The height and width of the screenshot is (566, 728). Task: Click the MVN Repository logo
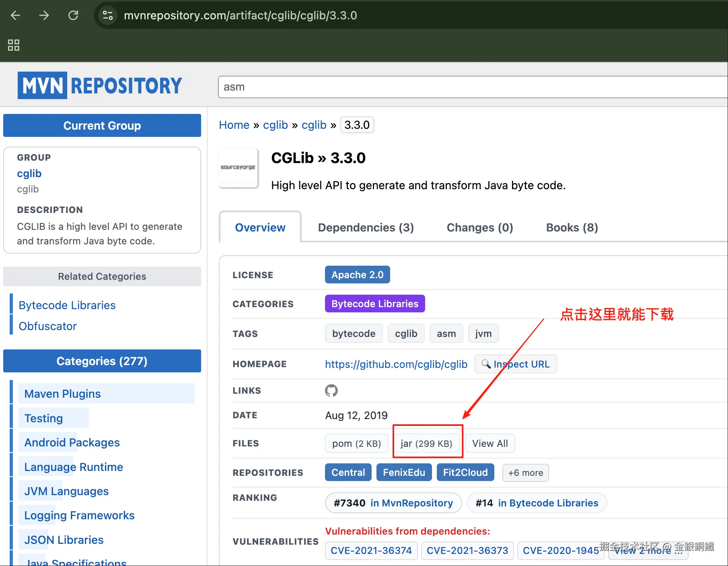100,85
